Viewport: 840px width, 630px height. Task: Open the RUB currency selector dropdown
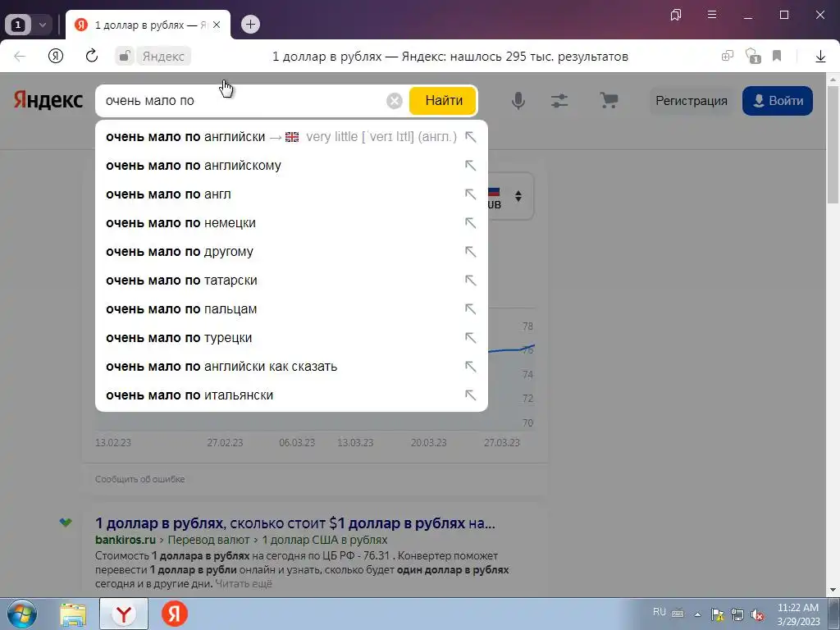510,196
